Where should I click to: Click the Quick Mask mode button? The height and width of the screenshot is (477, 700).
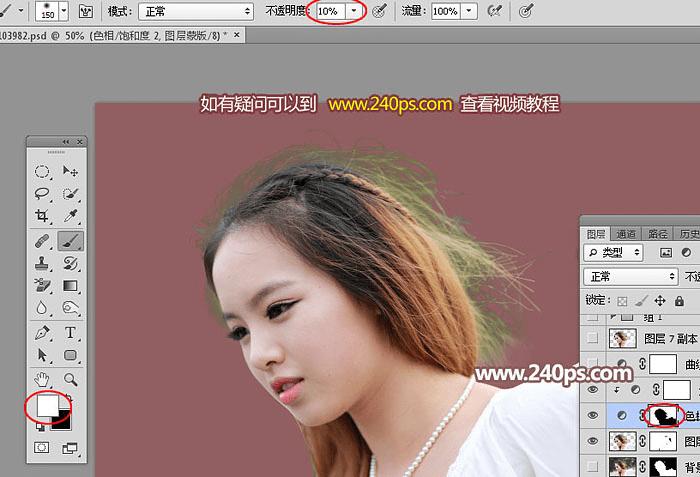(42, 448)
